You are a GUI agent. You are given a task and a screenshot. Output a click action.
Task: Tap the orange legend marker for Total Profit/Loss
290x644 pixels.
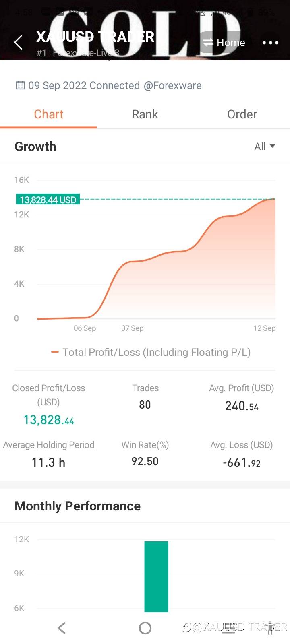pyautogui.click(x=55, y=352)
